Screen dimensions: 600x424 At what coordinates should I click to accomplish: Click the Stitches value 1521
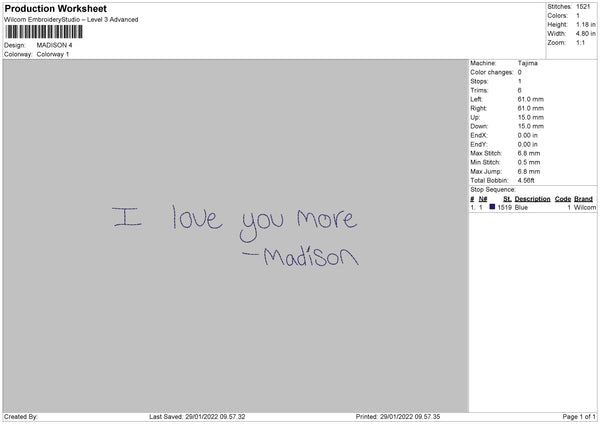click(x=583, y=7)
